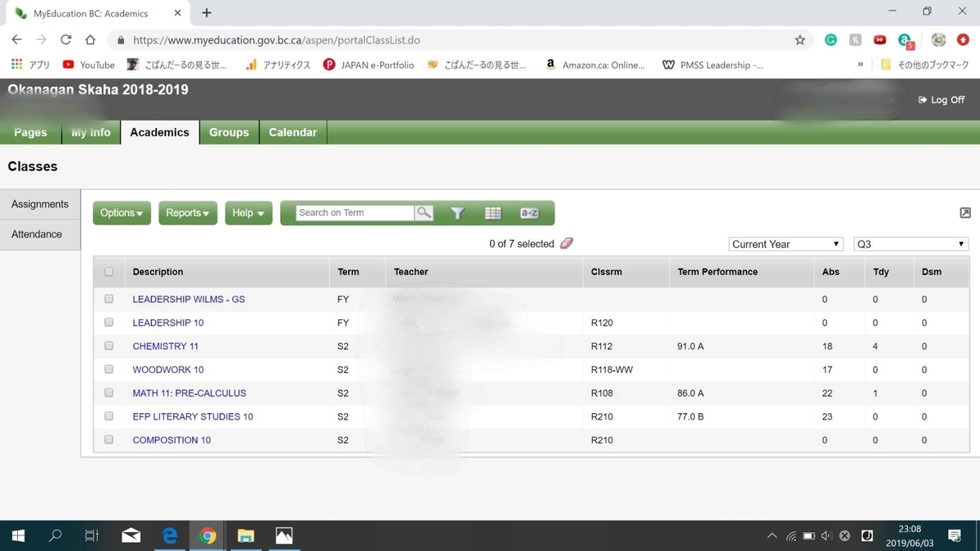Viewport: 980px width, 551px height.
Task: Select the Academics tab
Action: [x=159, y=132]
